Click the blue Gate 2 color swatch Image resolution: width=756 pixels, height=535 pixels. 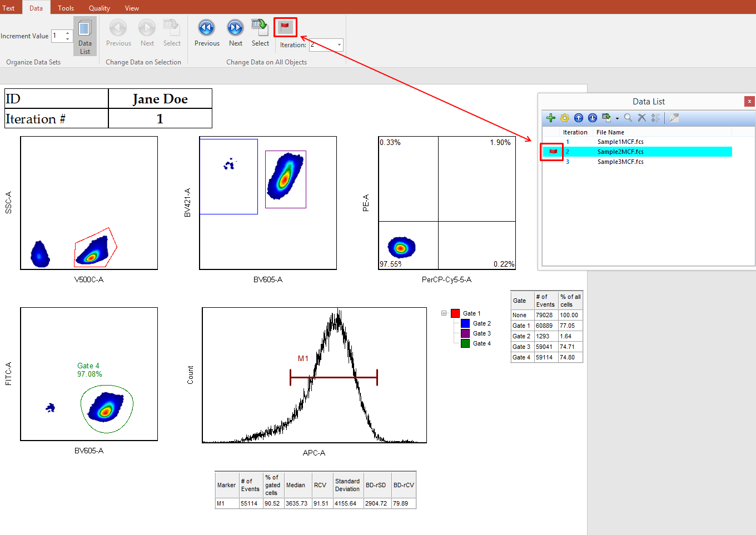(465, 323)
